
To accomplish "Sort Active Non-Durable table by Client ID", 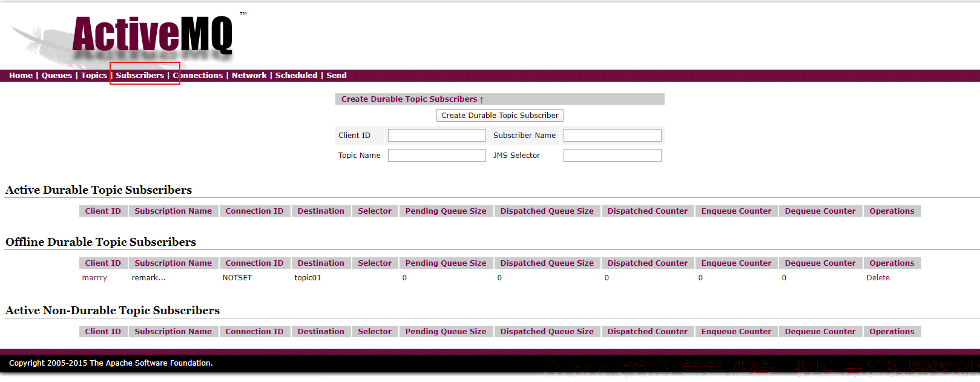I will 103,332.
